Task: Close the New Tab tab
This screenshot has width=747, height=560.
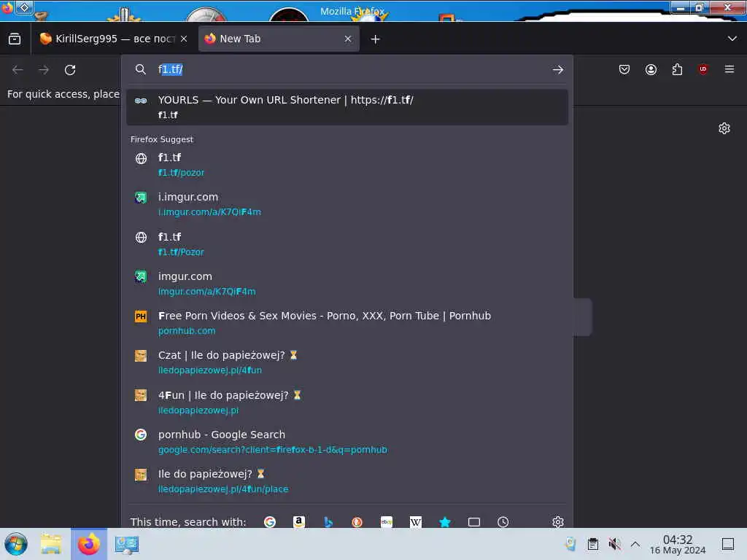Action: (348, 39)
